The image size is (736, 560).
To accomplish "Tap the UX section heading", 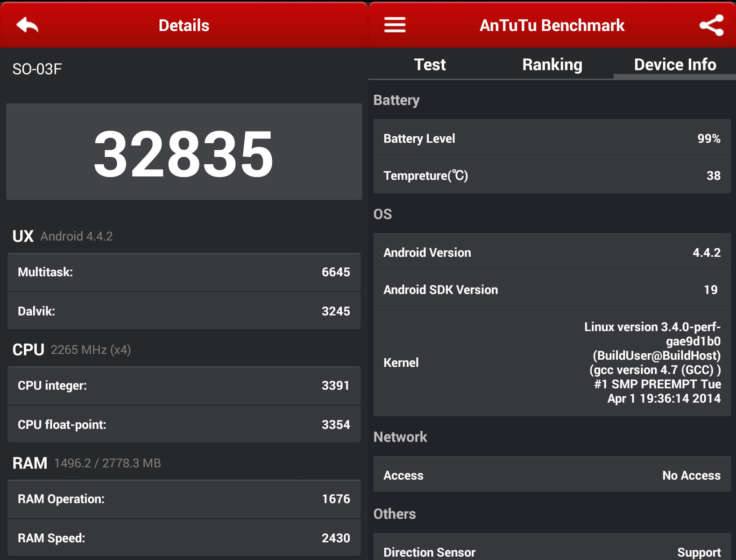I will (23, 236).
